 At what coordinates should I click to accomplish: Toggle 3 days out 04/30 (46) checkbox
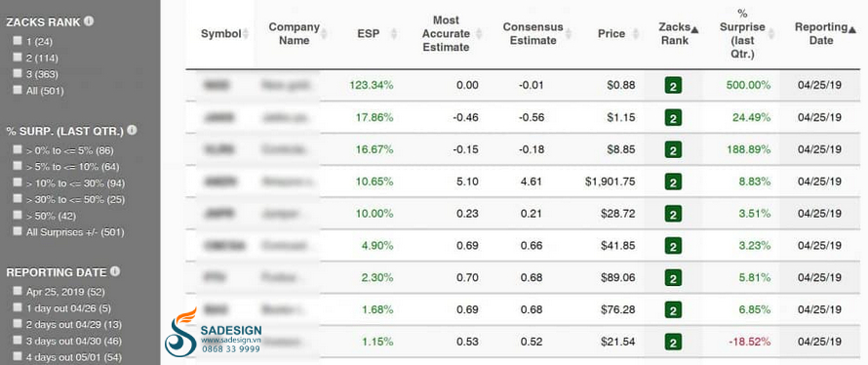click(18, 340)
